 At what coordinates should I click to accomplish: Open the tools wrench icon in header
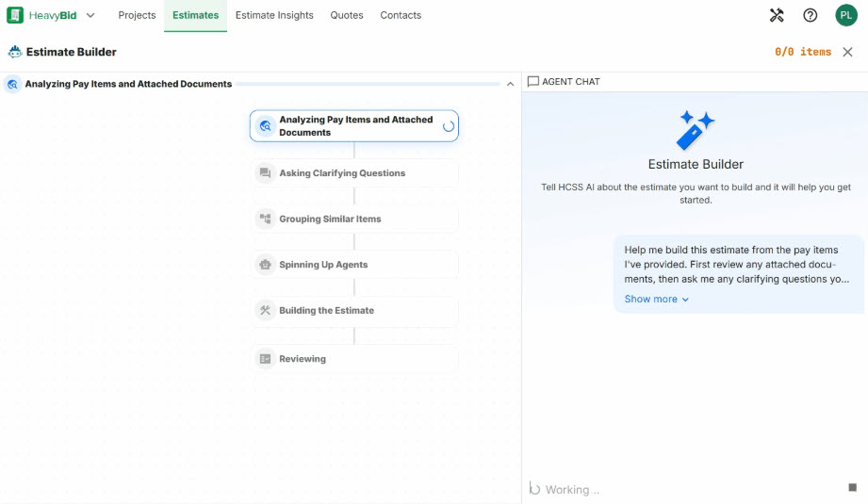tap(777, 15)
